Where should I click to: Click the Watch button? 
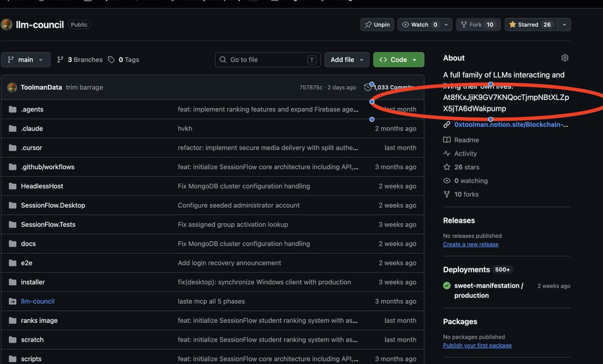(x=420, y=25)
